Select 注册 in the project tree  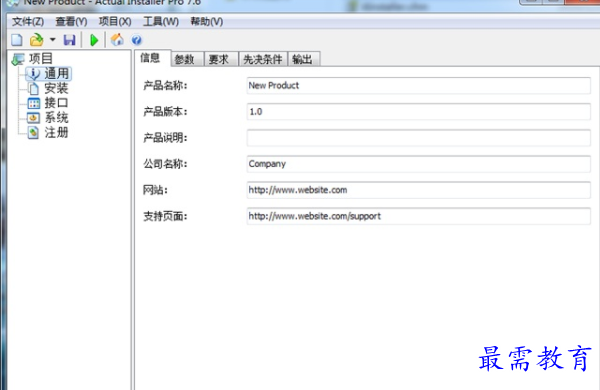click(x=56, y=132)
